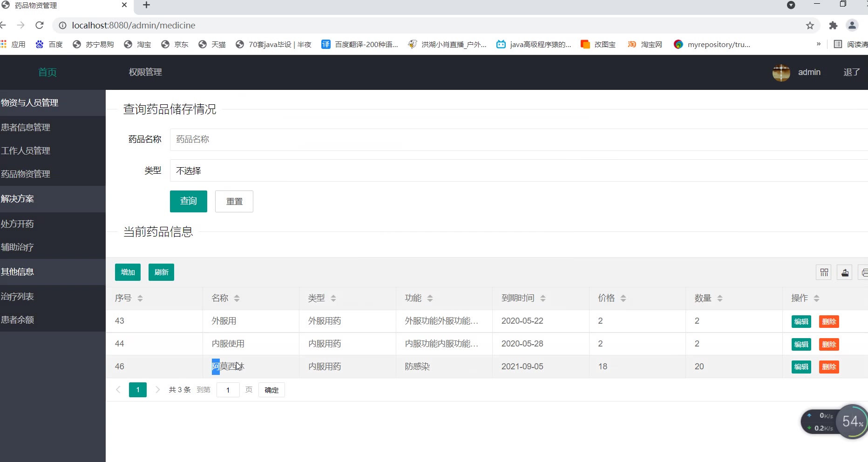Edit row 43 with 编辑 button
The width and height of the screenshot is (868, 462).
tap(801, 322)
